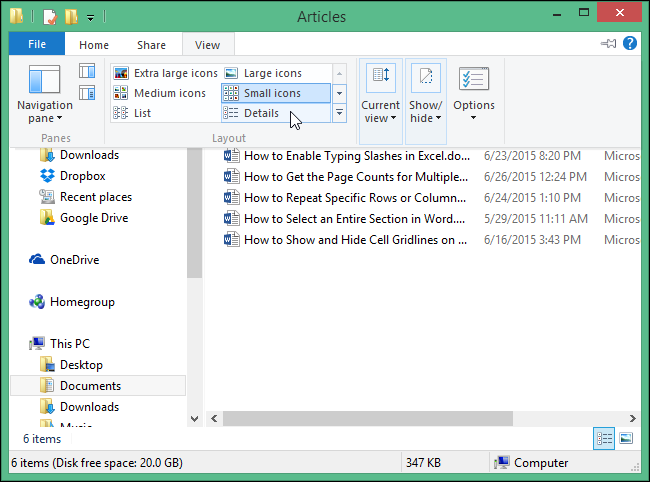
Task: Click the Options icon button
Action: pos(474,79)
